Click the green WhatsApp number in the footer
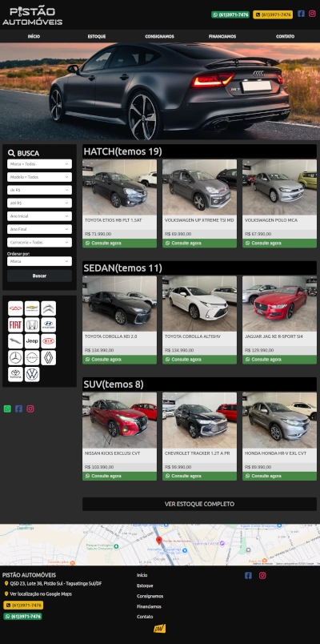Screen dimensions: 320x644 point(23,617)
